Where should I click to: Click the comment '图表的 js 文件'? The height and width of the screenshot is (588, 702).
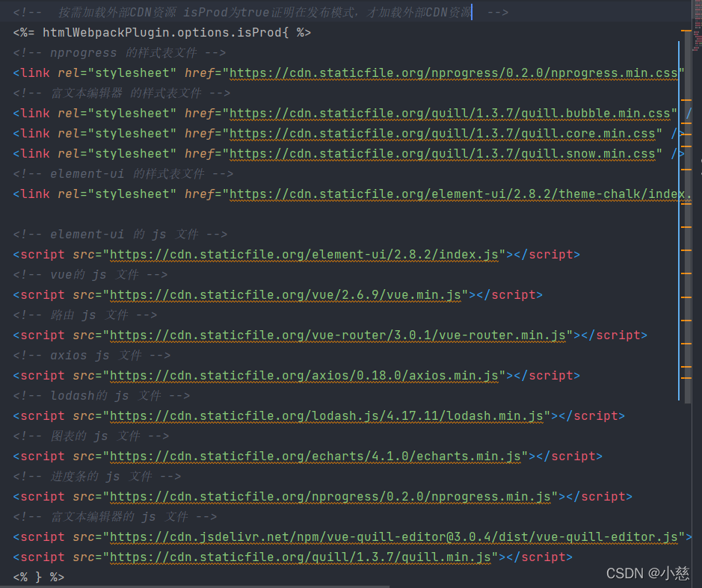[x=91, y=436]
